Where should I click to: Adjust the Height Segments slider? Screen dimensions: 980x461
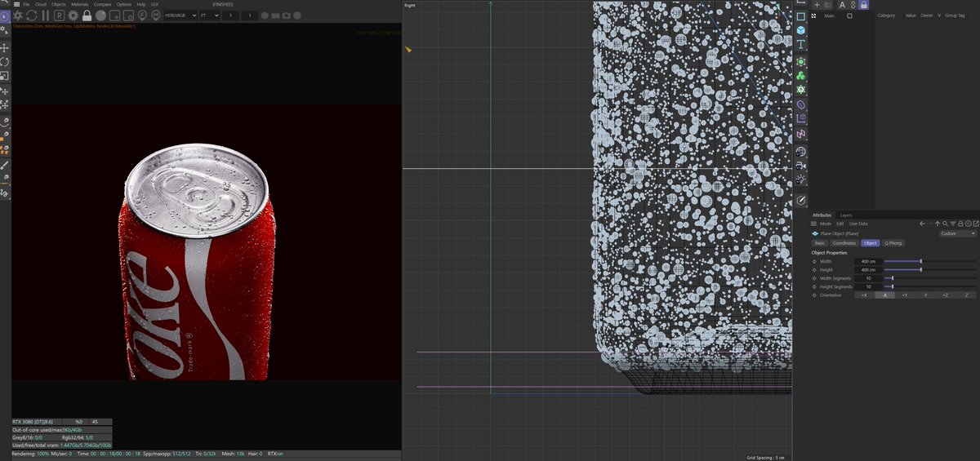click(x=930, y=286)
